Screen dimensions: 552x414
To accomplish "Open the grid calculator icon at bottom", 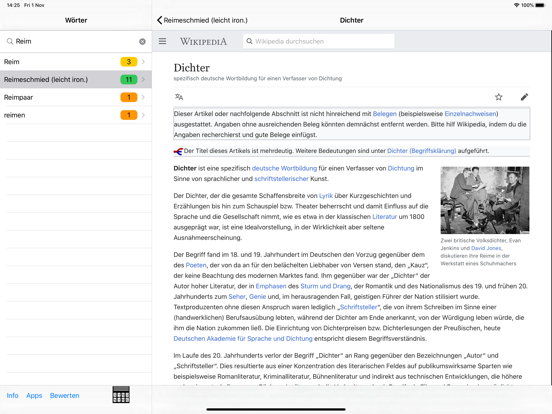I will click(121, 394).
